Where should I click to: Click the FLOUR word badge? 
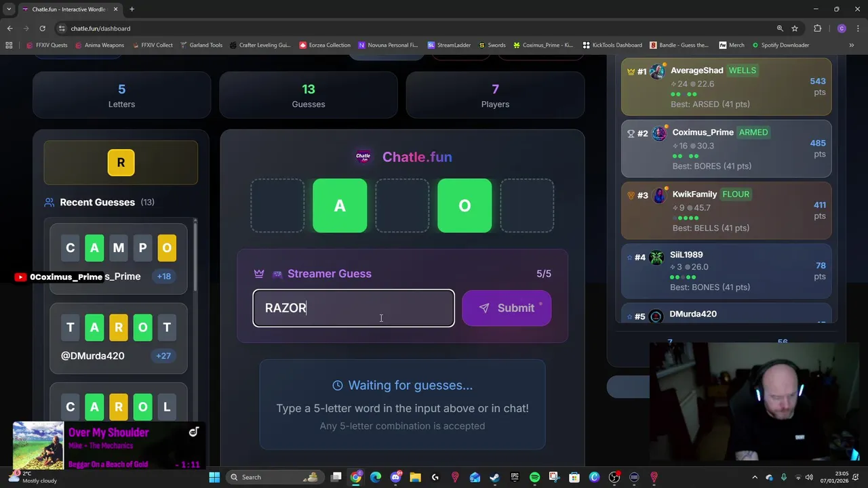click(736, 194)
